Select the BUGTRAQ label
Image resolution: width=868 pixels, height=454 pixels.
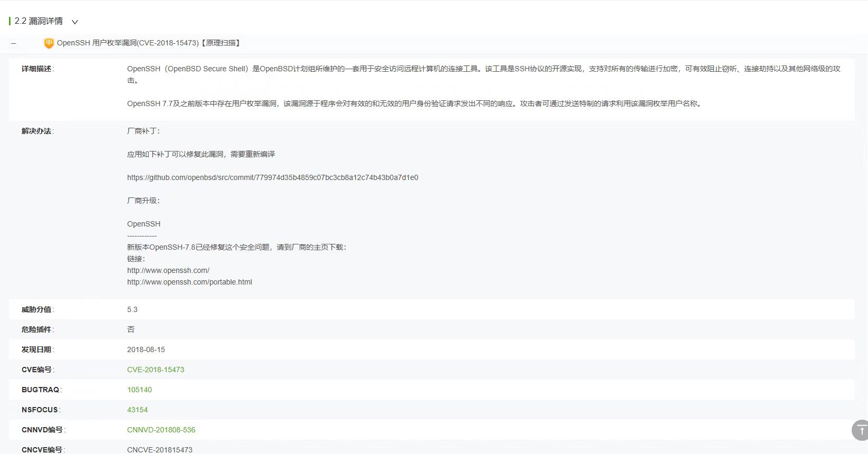41,390
